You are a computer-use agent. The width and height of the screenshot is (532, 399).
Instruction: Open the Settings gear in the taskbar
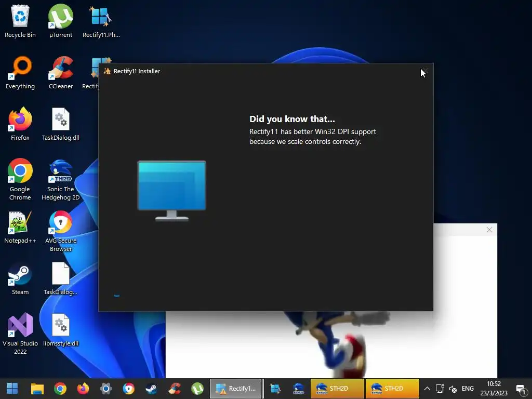coord(106,389)
